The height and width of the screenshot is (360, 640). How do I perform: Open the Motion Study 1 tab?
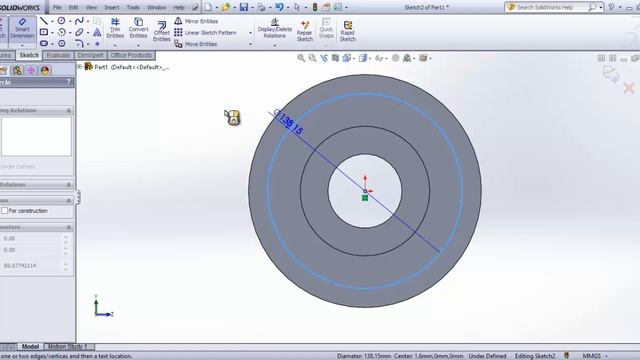point(67,347)
